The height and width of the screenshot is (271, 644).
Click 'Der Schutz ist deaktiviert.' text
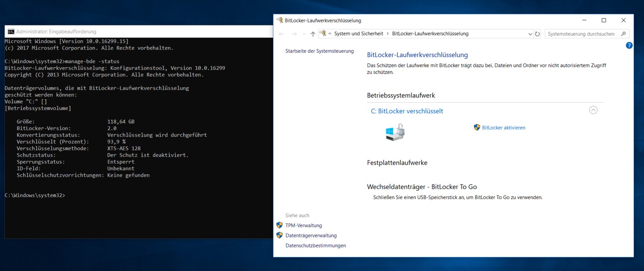pyautogui.click(x=148, y=155)
